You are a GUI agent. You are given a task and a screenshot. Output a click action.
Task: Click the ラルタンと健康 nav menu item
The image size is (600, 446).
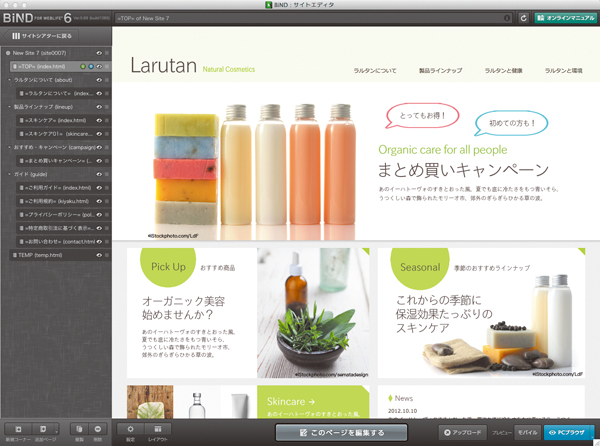point(503,70)
